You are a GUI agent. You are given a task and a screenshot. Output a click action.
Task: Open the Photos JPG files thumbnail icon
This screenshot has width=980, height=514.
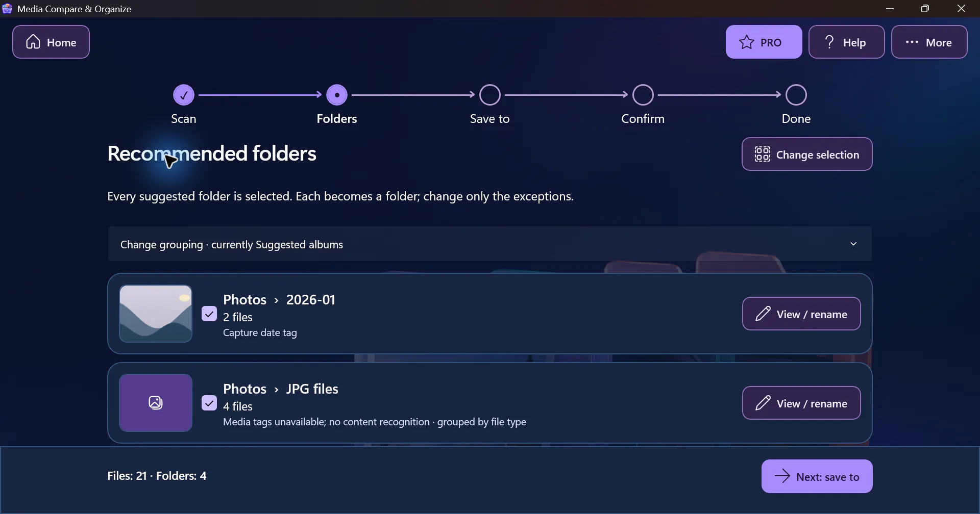[x=156, y=403]
